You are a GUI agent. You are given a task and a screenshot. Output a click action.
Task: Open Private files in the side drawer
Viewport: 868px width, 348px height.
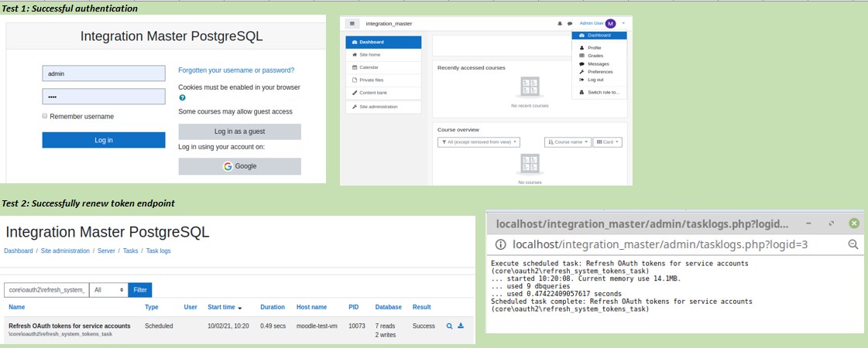pos(383,80)
